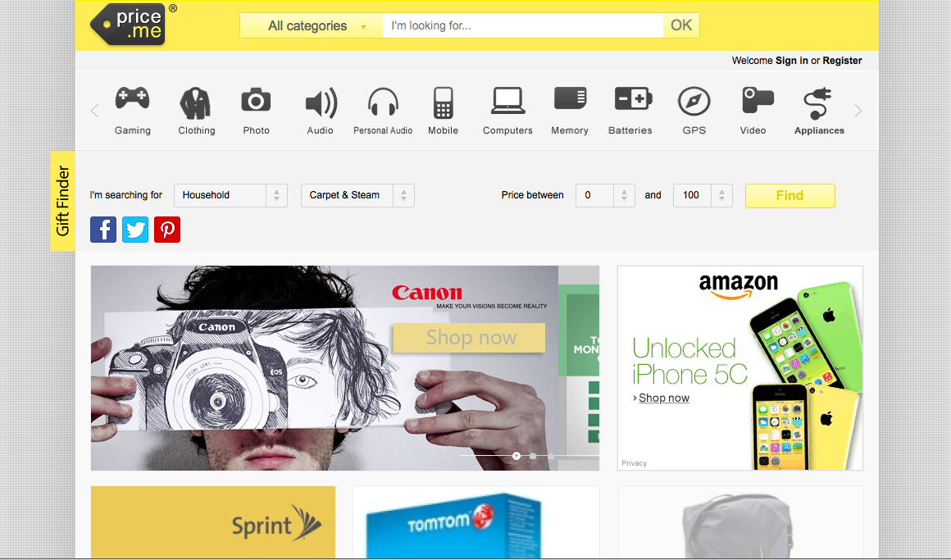The width and height of the screenshot is (951, 560).
Task: Click the Amazon logo in the ad
Action: click(x=738, y=286)
